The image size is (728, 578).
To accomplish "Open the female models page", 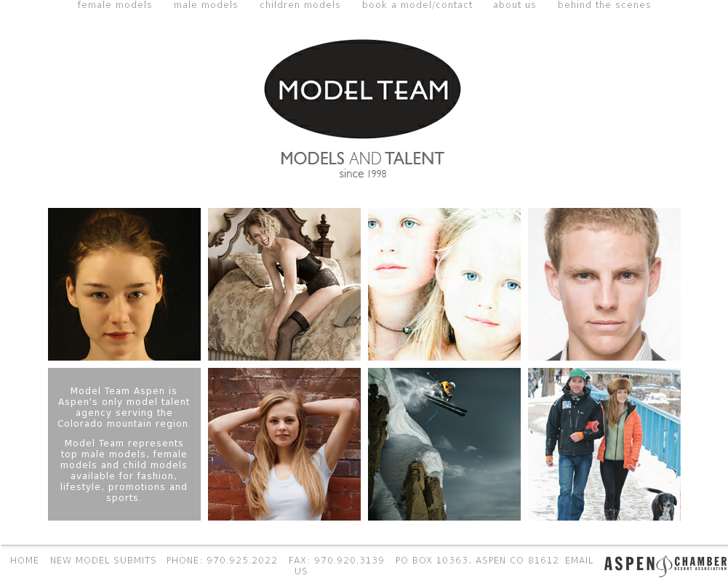I will coord(114,5).
